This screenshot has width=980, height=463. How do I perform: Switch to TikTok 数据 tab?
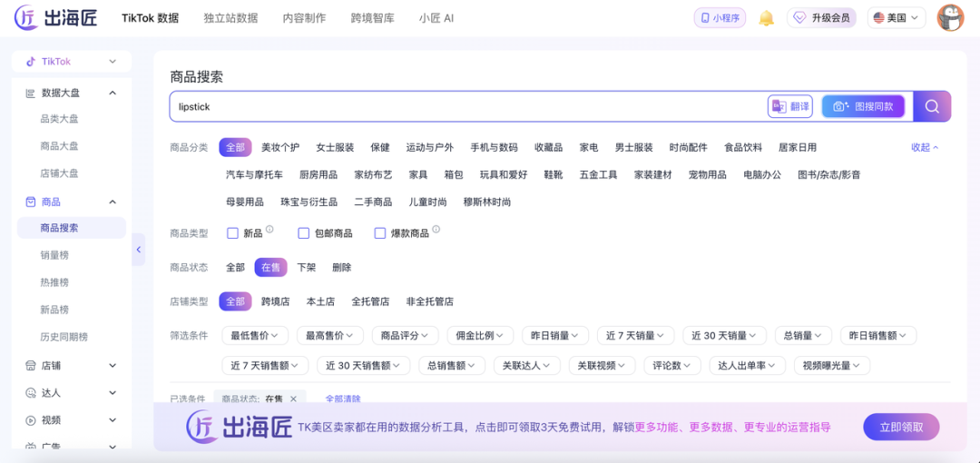point(150,18)
